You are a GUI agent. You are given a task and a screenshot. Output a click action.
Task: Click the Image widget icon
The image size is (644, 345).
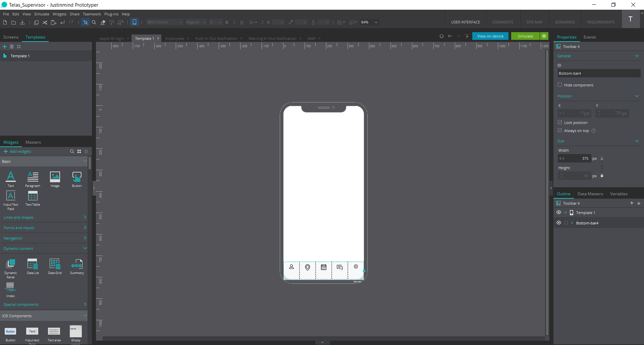click(55, 177)
